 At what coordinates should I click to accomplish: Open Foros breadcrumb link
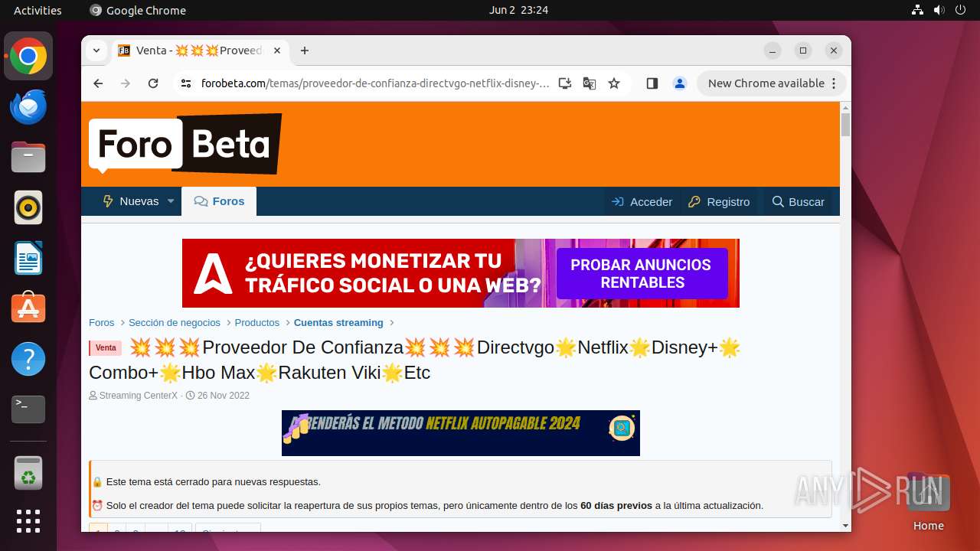(102, 323)
